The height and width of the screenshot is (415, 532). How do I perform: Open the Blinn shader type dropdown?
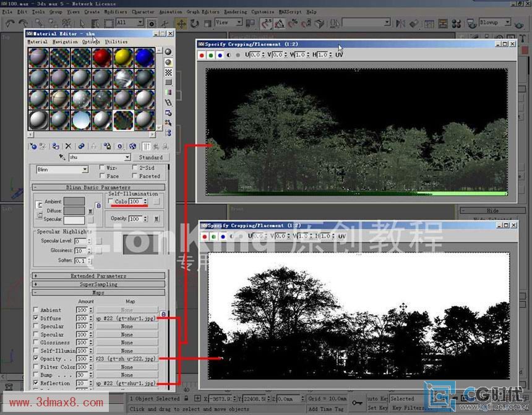(x=85, y=169)
